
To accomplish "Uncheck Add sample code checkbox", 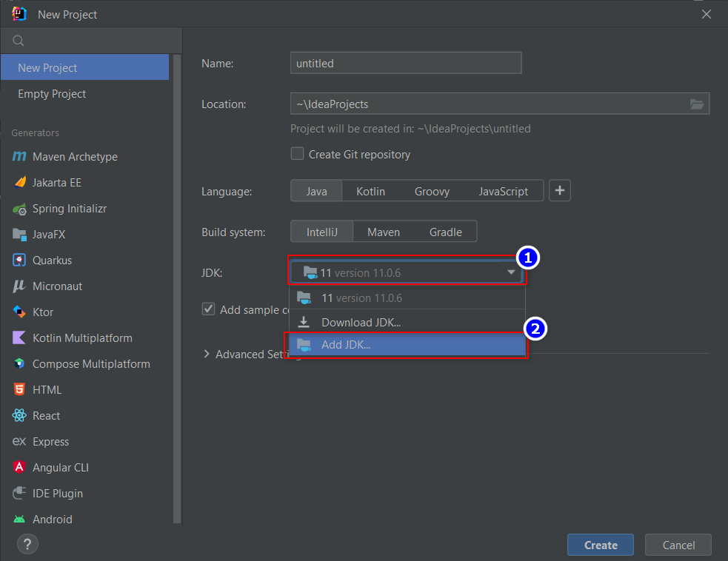I will [x=208, y=309].
